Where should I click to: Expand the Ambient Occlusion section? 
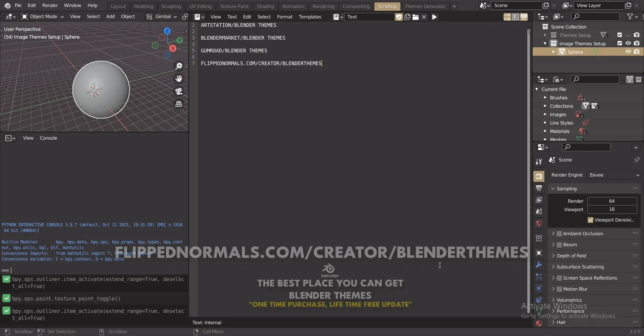(x=554, y=233)
